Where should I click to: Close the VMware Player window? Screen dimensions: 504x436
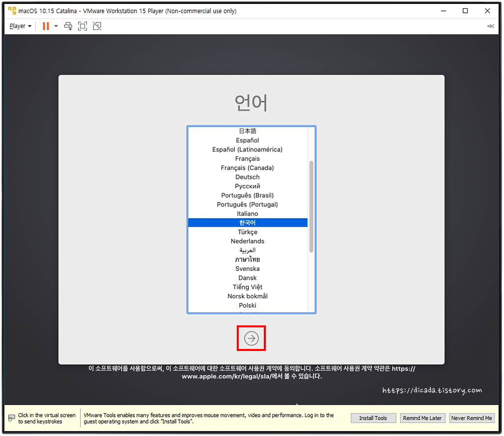point(487,11)
